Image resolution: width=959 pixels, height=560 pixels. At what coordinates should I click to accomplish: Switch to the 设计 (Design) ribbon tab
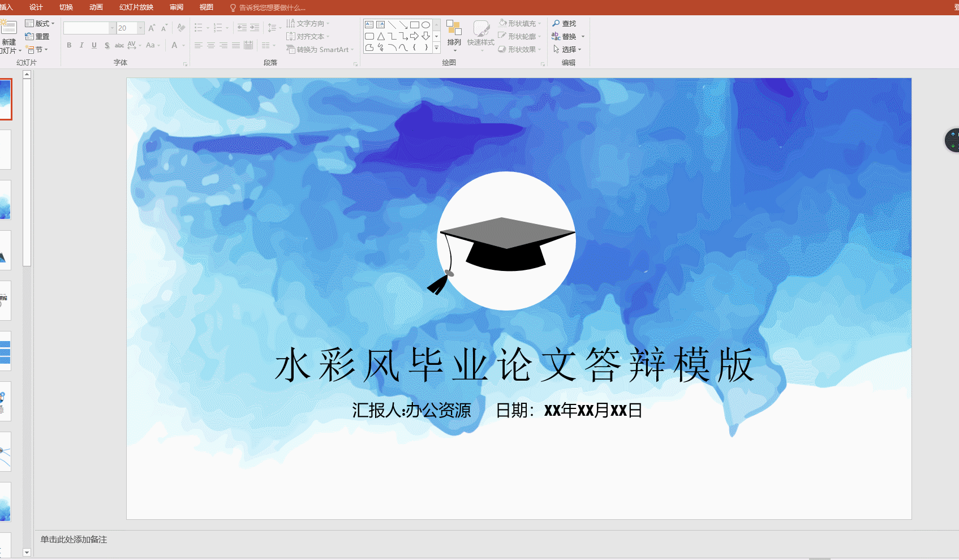pos(36,7)
